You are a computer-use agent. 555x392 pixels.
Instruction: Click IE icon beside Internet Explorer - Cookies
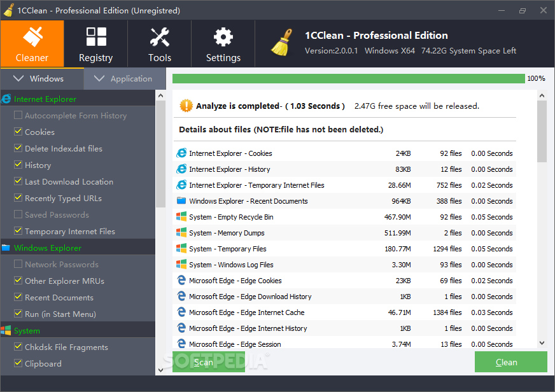[181, 153]
